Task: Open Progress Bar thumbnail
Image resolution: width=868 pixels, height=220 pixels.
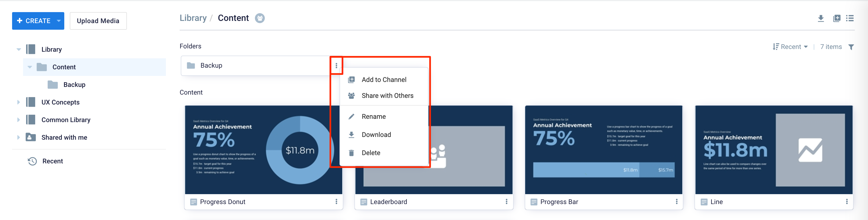Action: (604, 150)
